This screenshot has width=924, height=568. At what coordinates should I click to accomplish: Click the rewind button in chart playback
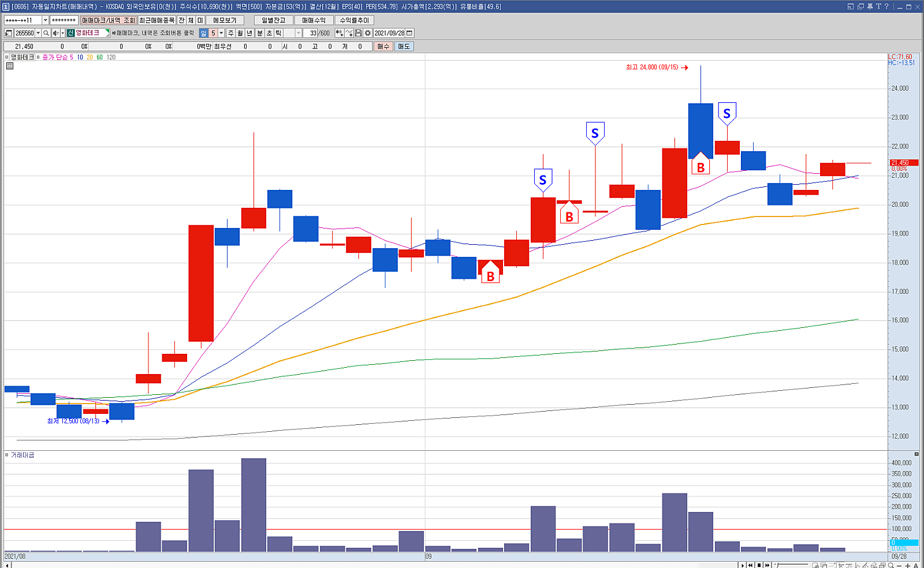click(x=751, y=565)
